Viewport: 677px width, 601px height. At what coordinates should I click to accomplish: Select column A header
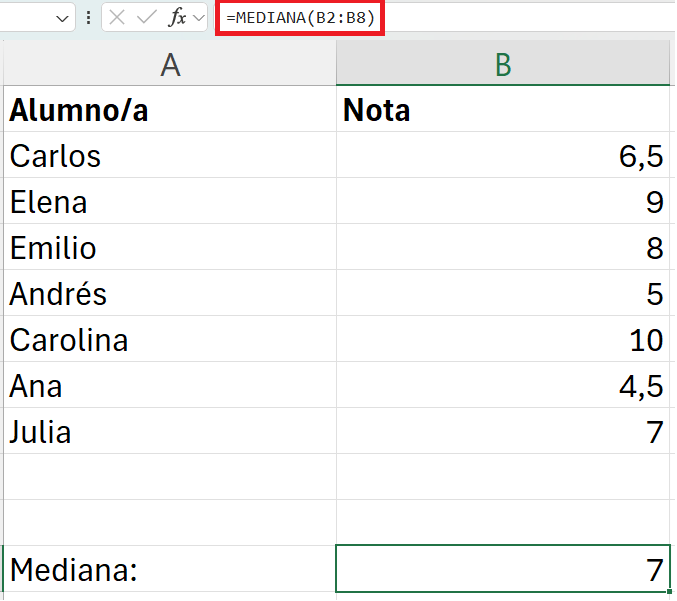click(170, 64)
